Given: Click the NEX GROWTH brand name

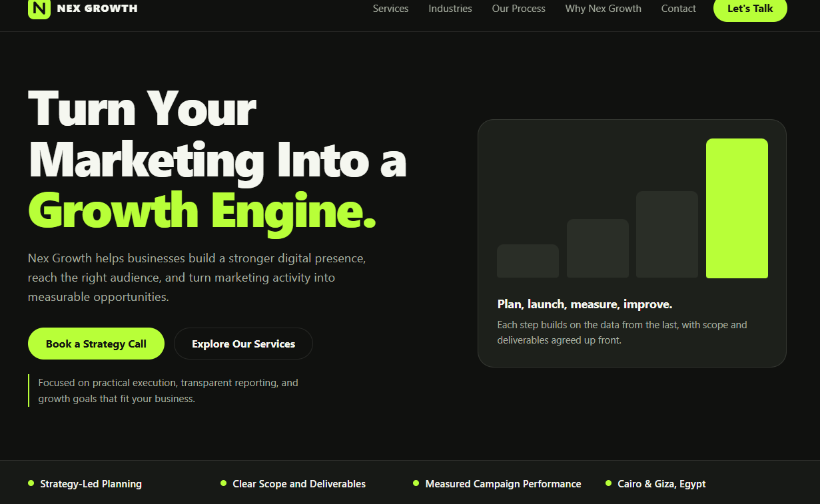Looking at the screenshot, I should pyautogui.click(x=97, y=9).
